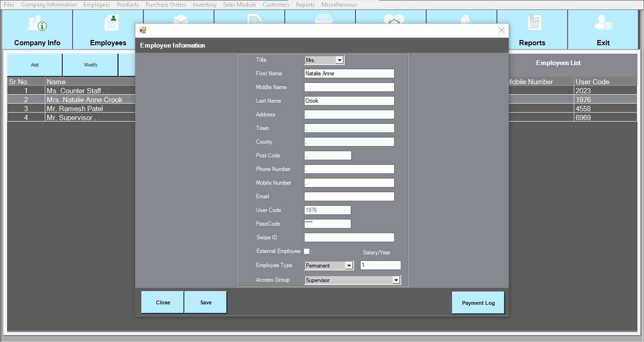Click the Close button in dialog footer

(163, 302)
